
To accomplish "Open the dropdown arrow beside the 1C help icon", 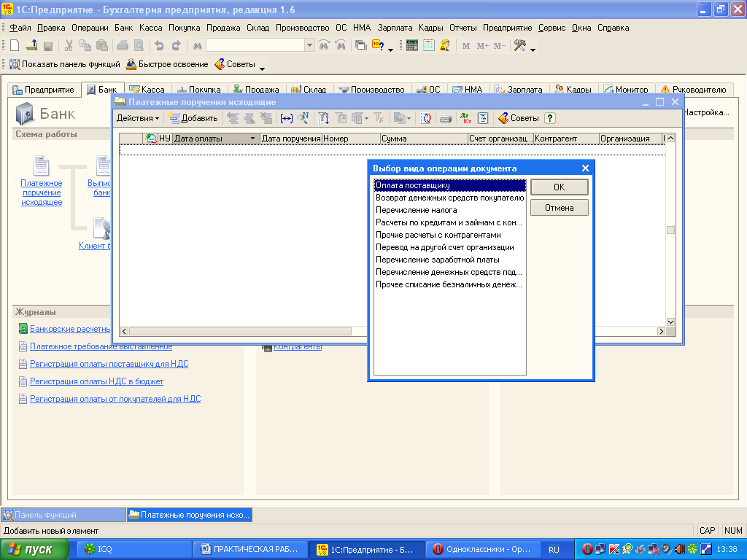I will pos(391,50).
